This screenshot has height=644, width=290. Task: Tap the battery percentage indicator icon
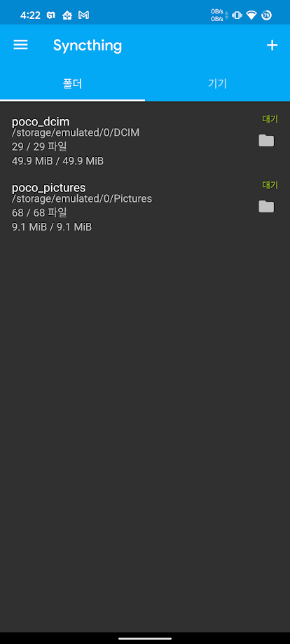pos(267,15)
